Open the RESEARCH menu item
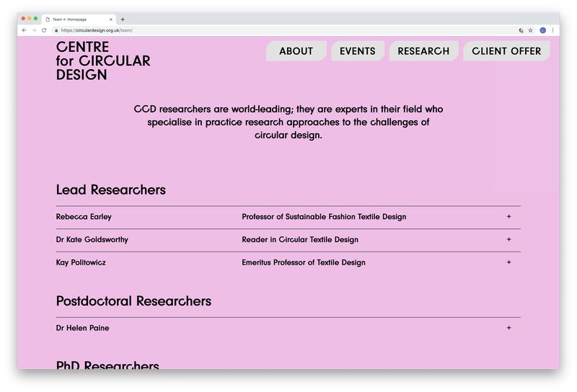The width and height of the screenshot is (577, 392). pos(423,51)
